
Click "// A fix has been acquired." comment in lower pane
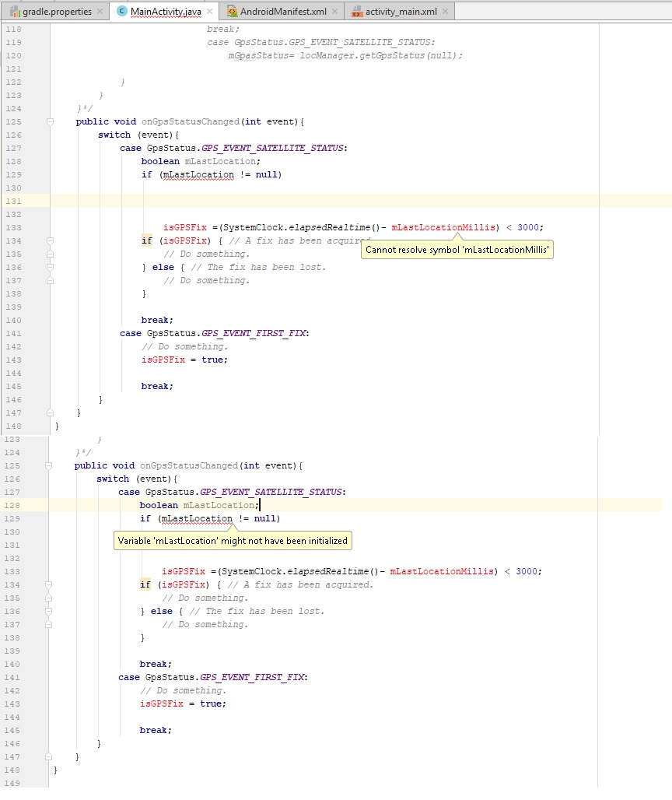(300, 584)
